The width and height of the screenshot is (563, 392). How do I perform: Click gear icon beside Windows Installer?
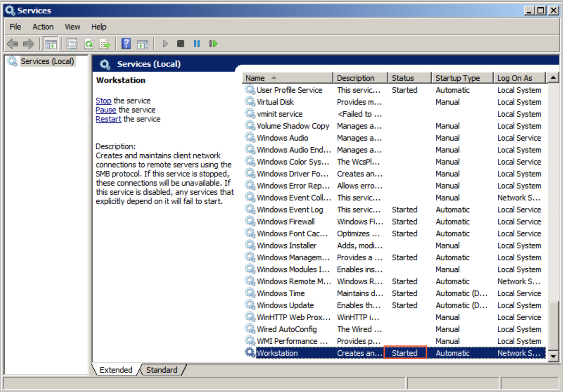coord(250,245)
